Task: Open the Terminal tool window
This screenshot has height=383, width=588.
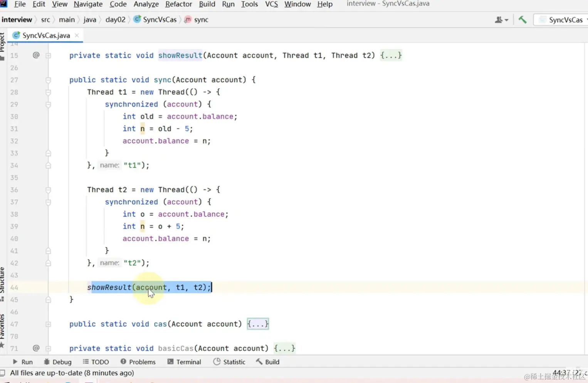Action: coord(184,362)
